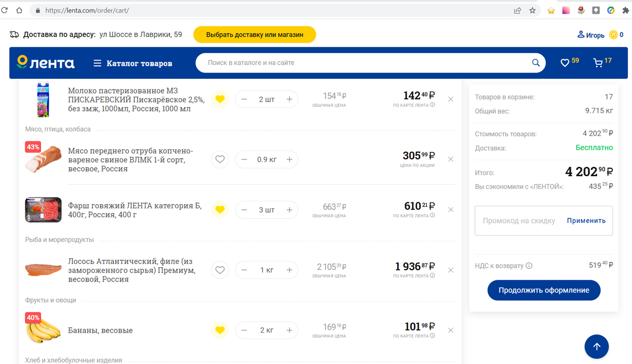Remove Молоко Пискарёвское from cart

450,99
